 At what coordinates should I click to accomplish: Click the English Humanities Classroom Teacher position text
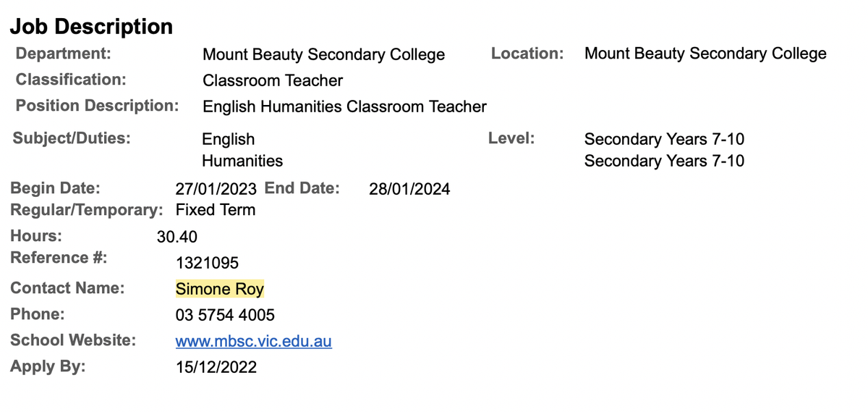pyautogui.click(x=344, y=106)
